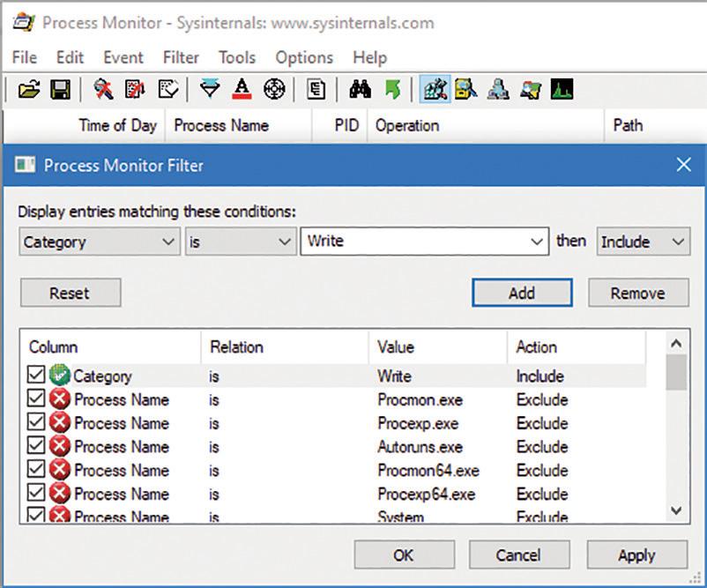Image resolution: width=707 pixels, height=588 pixels.
Task: Uncheck the Procmon64.exe exclude filter
Action: coord(35,468)
